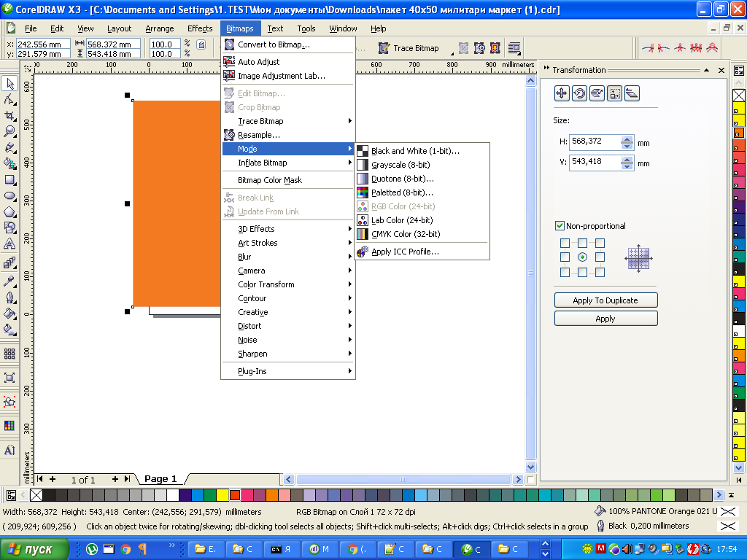Click the Apply To Duplicate button
Screen dimensions: 747x560
[605, 300]
